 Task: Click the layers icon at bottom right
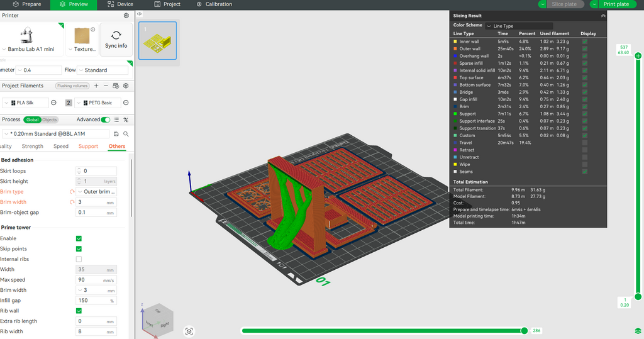(638, 331)
